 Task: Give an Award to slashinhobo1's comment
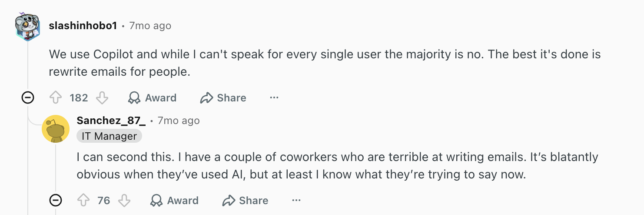coord(153,98)
